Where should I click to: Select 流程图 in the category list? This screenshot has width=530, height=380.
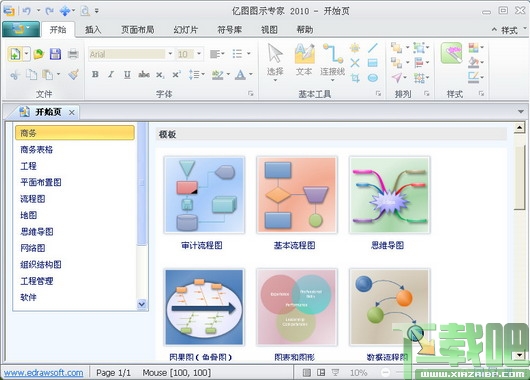33,199
